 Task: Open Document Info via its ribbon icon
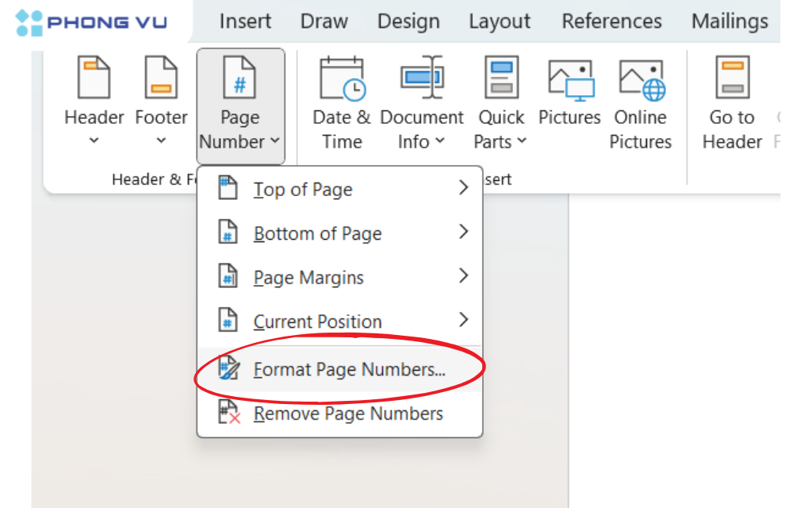(x=422, y=77)
